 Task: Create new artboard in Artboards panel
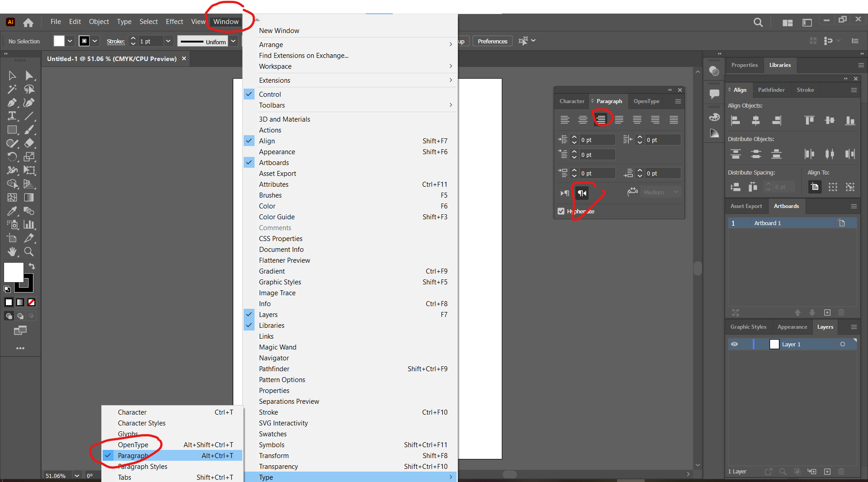click(827, 312)
